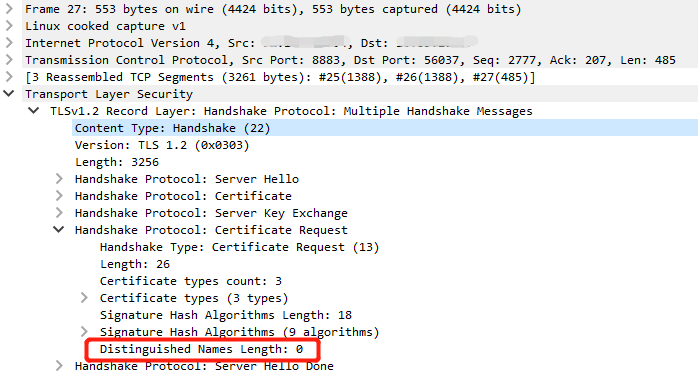This screenshot has height=381, width=698.
Task: Expand Internet Protocol Version 4 details
Action: (x=9, y=43)
